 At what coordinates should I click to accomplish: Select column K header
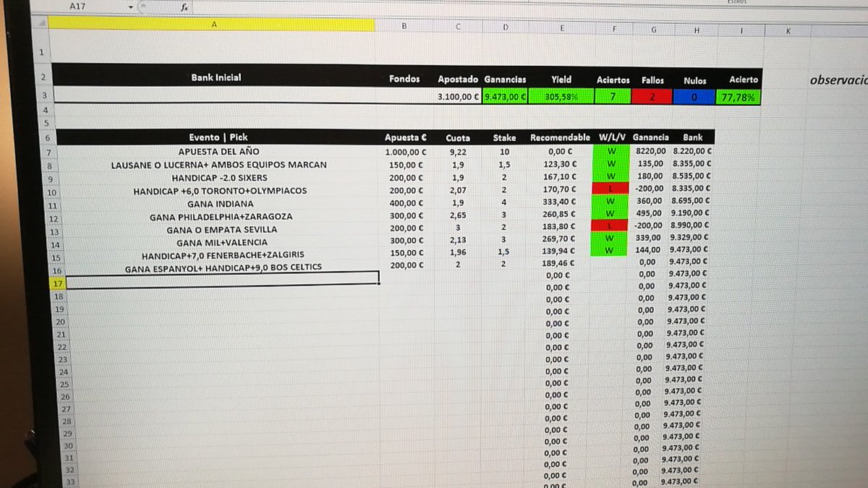tap(788, 29)
